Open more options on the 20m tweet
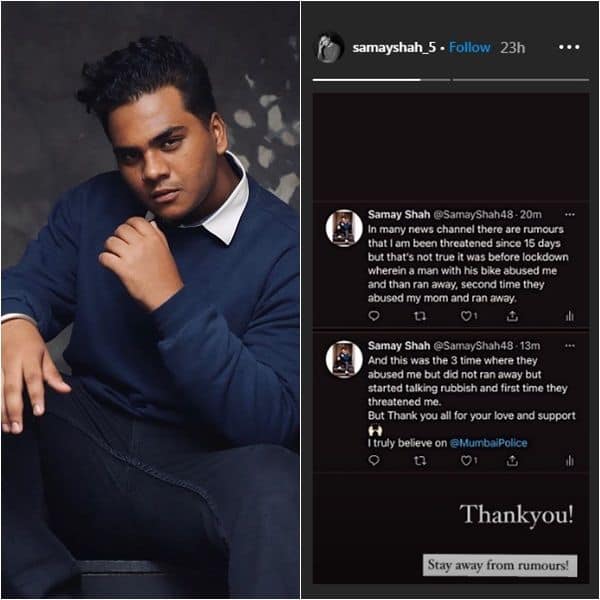The height and width of the screenshot is (600, 600). click(x=570, y=214)
